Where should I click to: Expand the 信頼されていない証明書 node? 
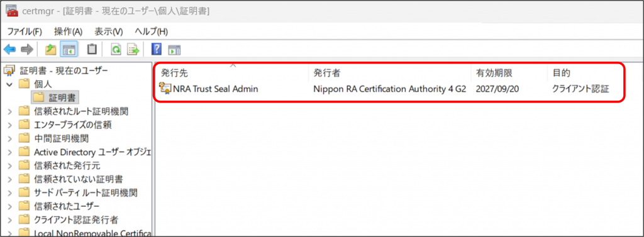[x=10, y=179]
